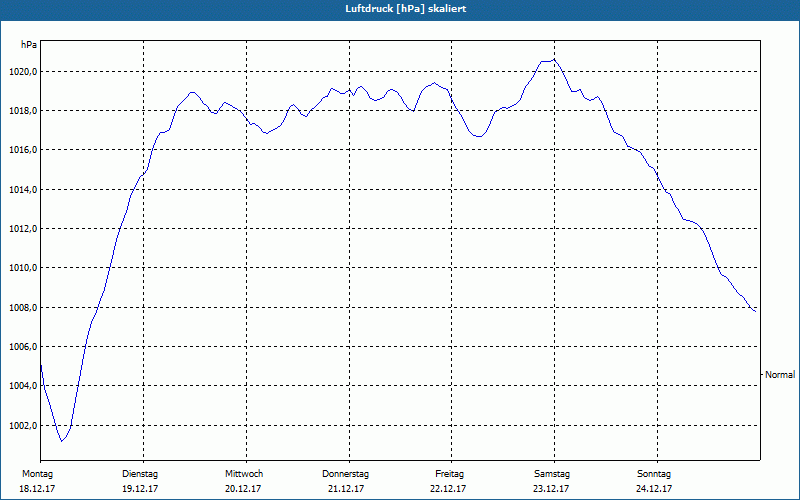Select the 1016,0 axis value
The height and width of the screenshot is (500, 800).
(x=23, y=150)
